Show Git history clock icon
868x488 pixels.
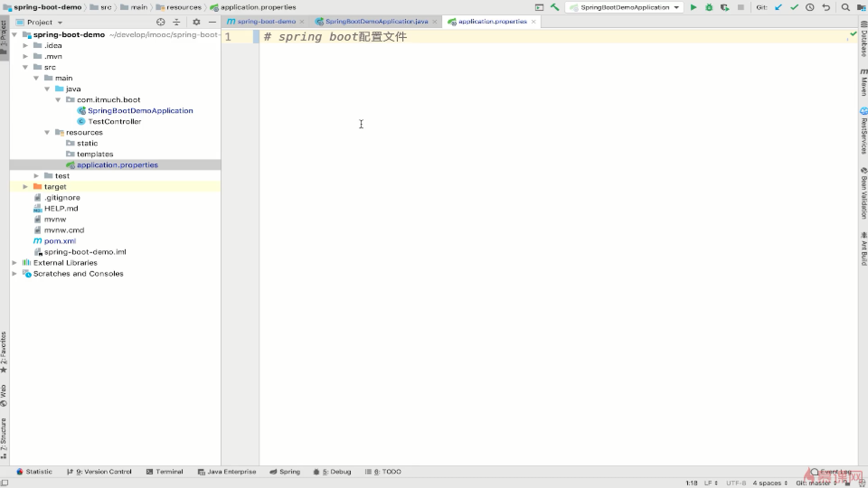coord(810,7)
